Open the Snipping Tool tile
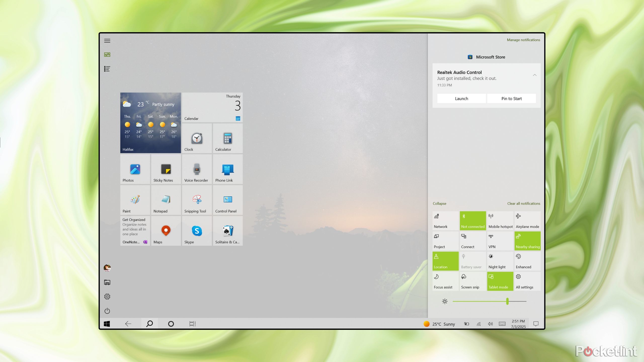This screenshot has height=362, width=644. tap(197, 200)
